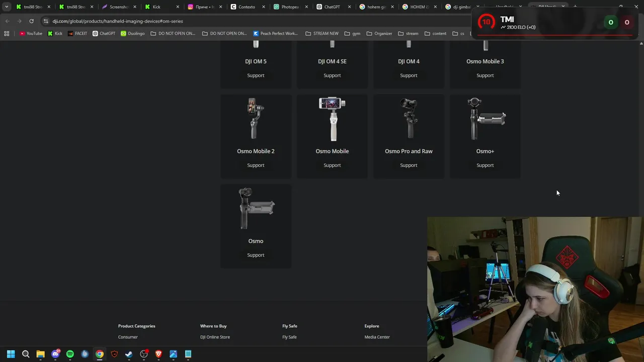
Task: Click Support under Osmo Pro and Raw
Action: click(x=409, y=165)
